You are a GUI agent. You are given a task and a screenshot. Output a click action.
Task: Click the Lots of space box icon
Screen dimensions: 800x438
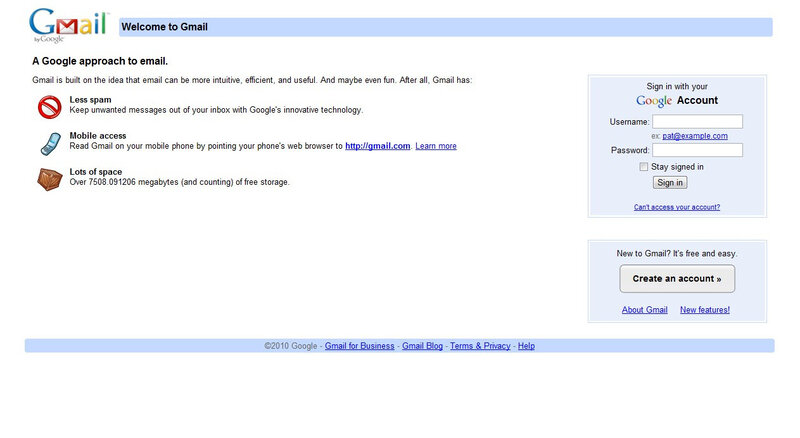click(x=50, y=180)
